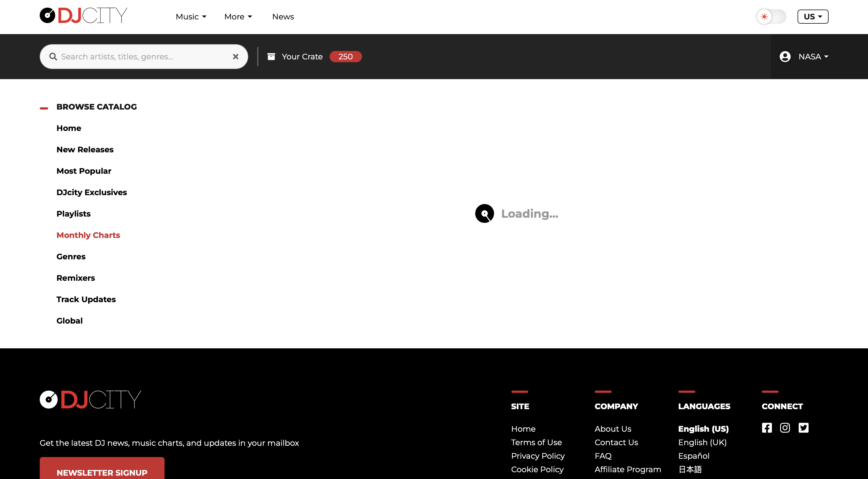This screenshot has height=479, width=868.
Task: Click the crate box icon
Action: [x=271, y=57]
